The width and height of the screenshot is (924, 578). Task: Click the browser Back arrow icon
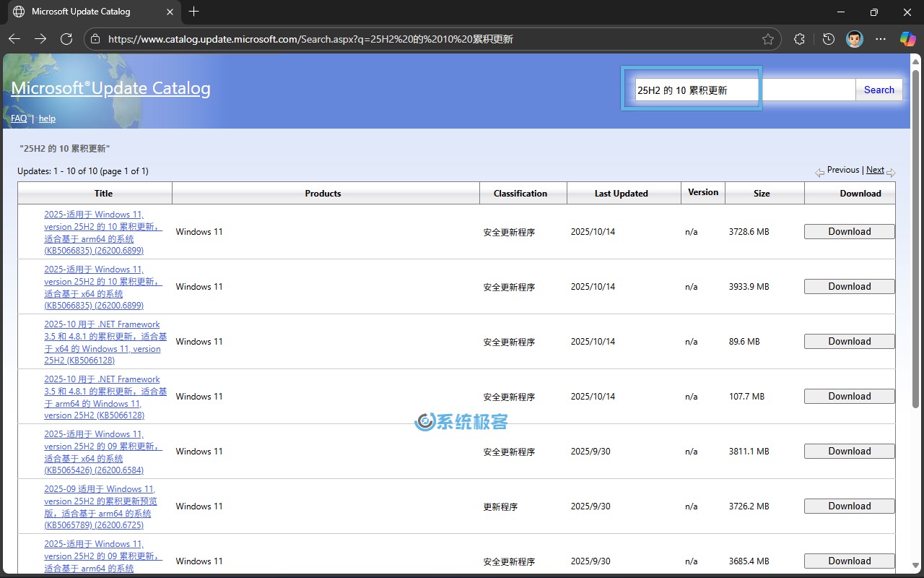point(14,39)
